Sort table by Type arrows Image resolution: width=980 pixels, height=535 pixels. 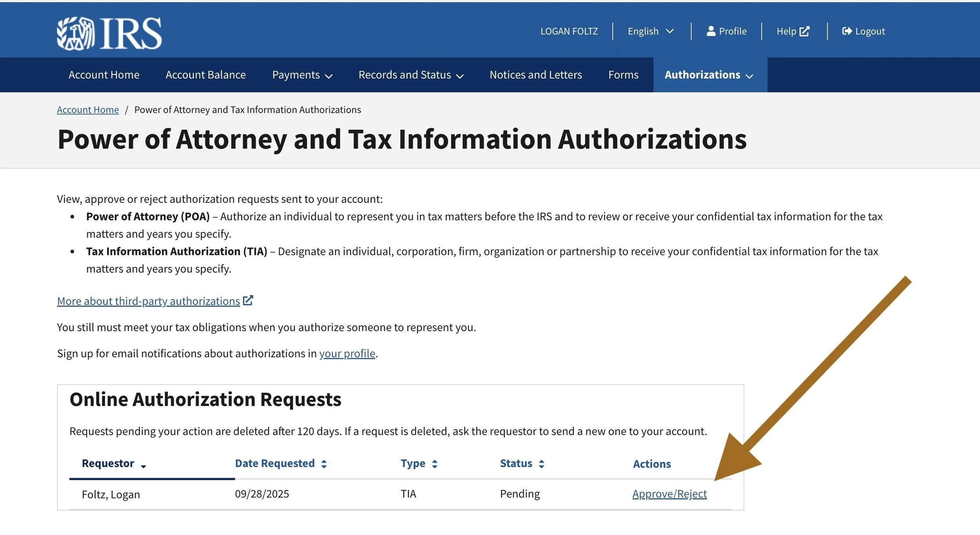point(434,464)
